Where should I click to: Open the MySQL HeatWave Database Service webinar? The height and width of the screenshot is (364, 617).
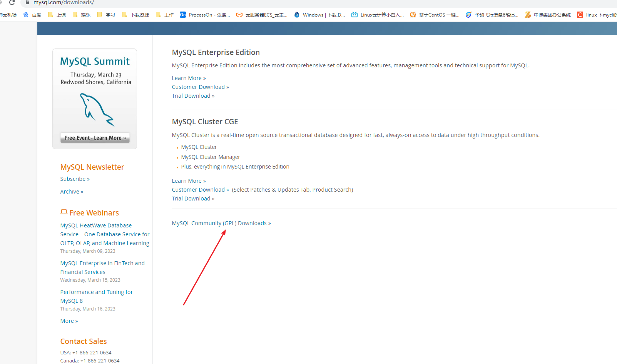point(105,234)
